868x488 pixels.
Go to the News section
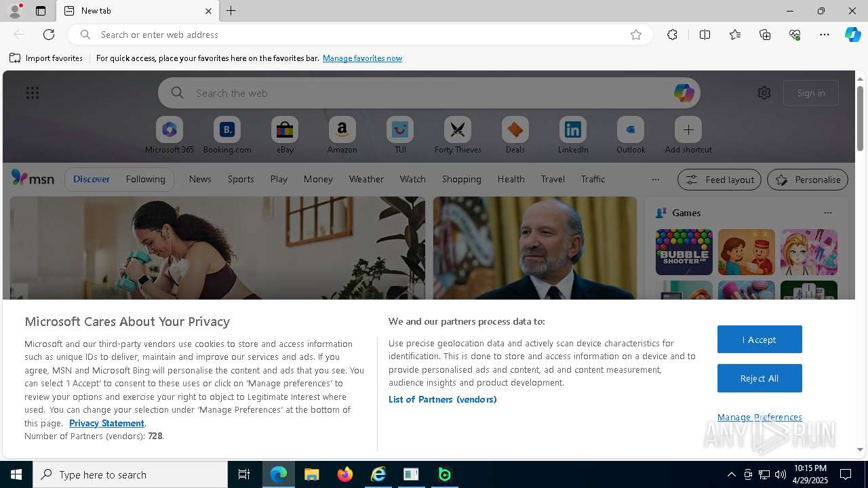pyautogui.click(x=200, y=179)
